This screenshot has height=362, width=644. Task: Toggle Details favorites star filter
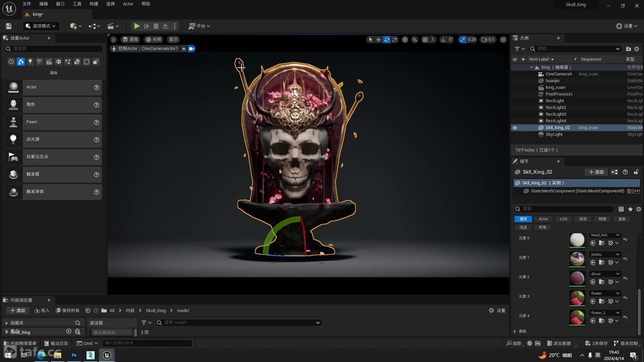tap(630, 209)
